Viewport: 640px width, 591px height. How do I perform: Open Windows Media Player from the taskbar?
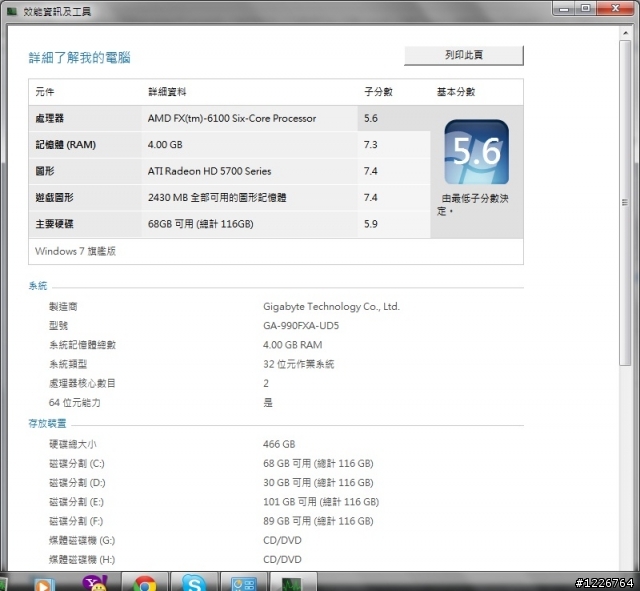[44, 584]
